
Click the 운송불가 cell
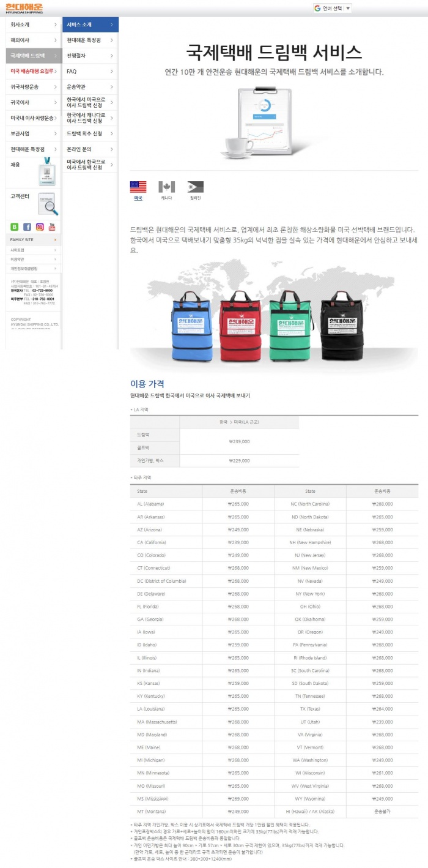pos(382,812)
